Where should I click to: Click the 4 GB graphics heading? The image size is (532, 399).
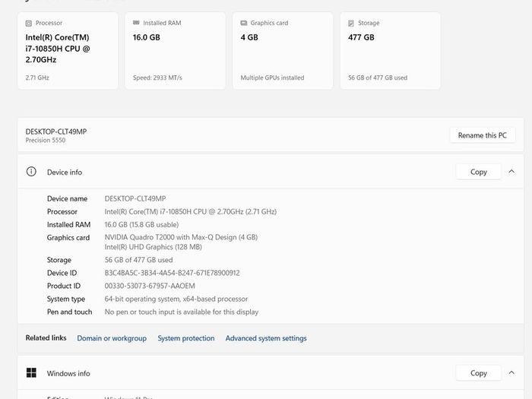(249, 37)
